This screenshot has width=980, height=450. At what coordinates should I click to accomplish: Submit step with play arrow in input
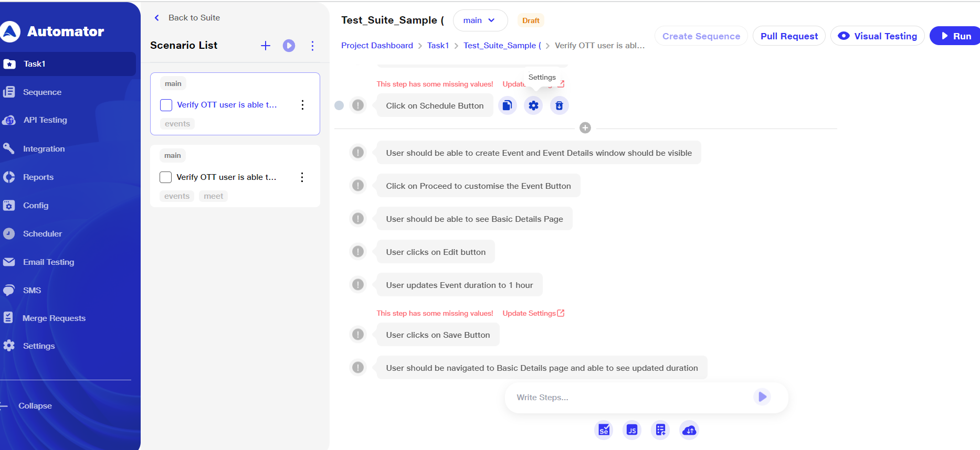[762, 397]
